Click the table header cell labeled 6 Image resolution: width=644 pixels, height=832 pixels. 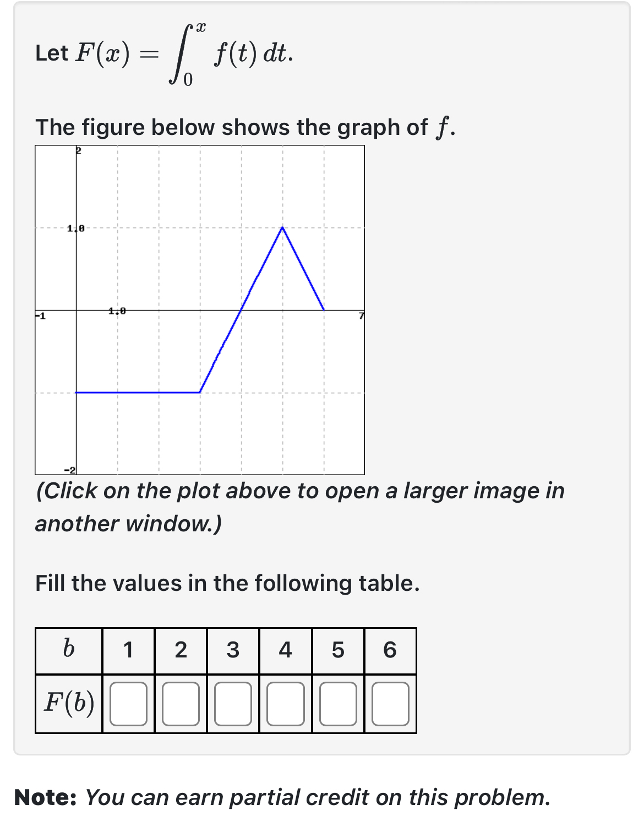tap(390, 650)
